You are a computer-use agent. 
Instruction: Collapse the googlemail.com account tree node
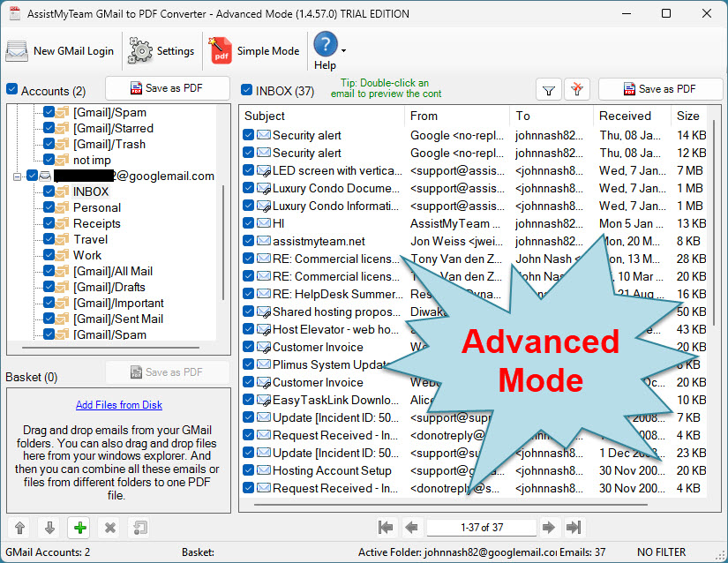pyautogui.click(x=17, y=176)
